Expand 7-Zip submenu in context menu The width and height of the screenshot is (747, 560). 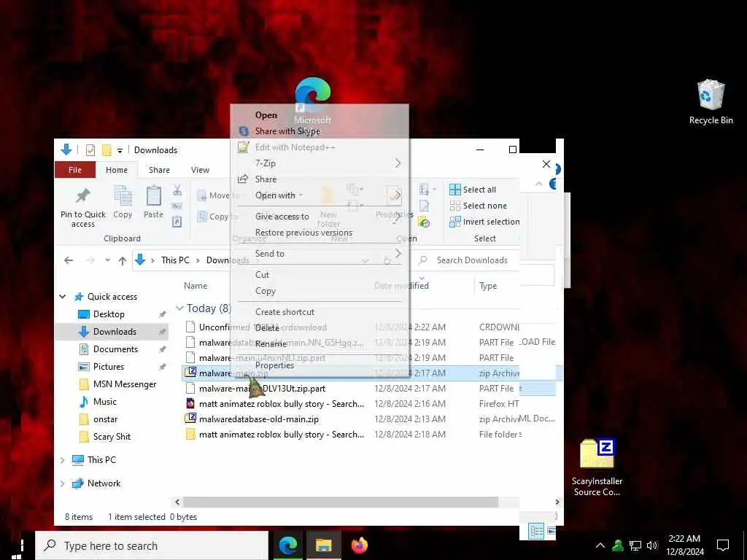click(x=320, y=163)
